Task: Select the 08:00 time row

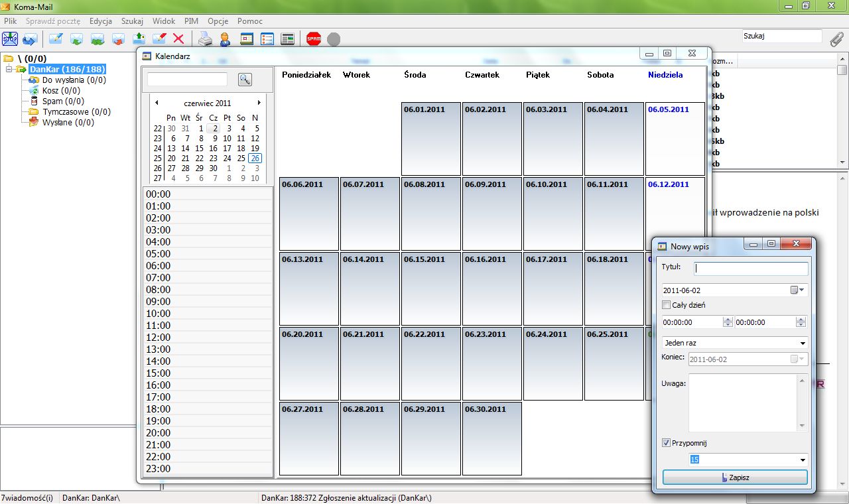Action: click(x=208, y=290)
